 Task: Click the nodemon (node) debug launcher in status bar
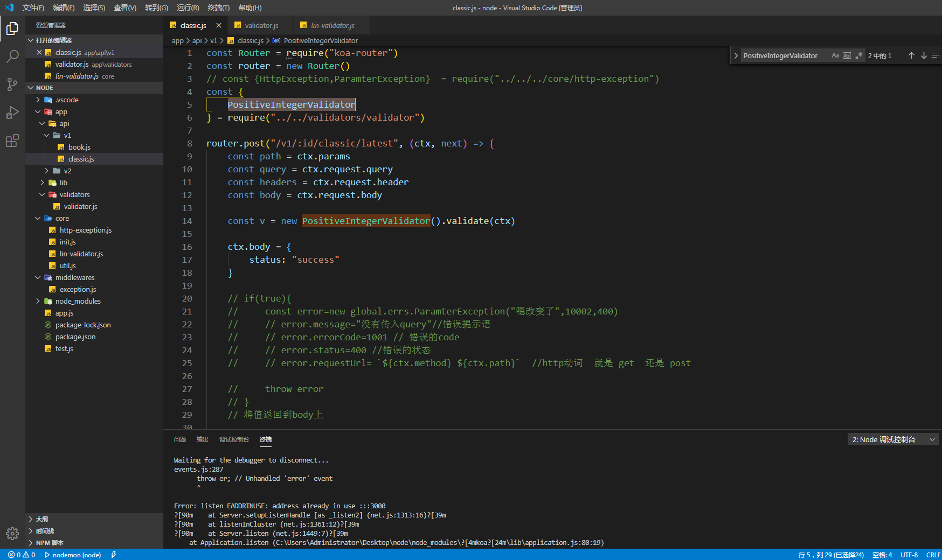pos(73,555)
